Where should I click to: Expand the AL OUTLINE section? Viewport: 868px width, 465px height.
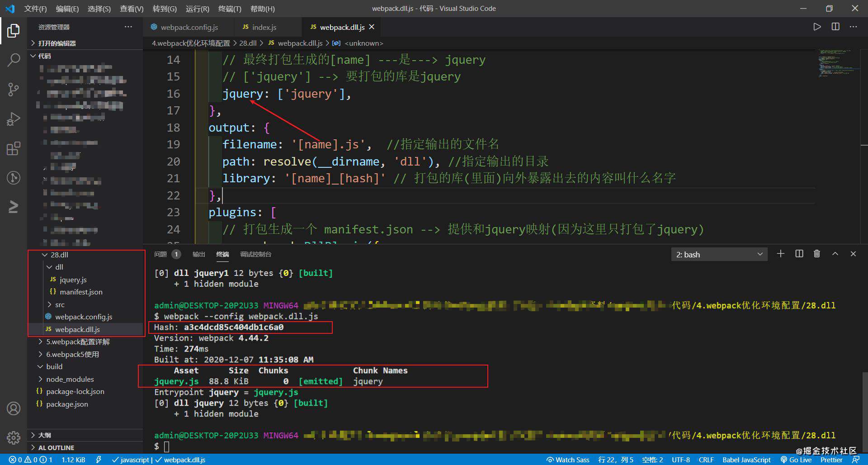[85, 447]
